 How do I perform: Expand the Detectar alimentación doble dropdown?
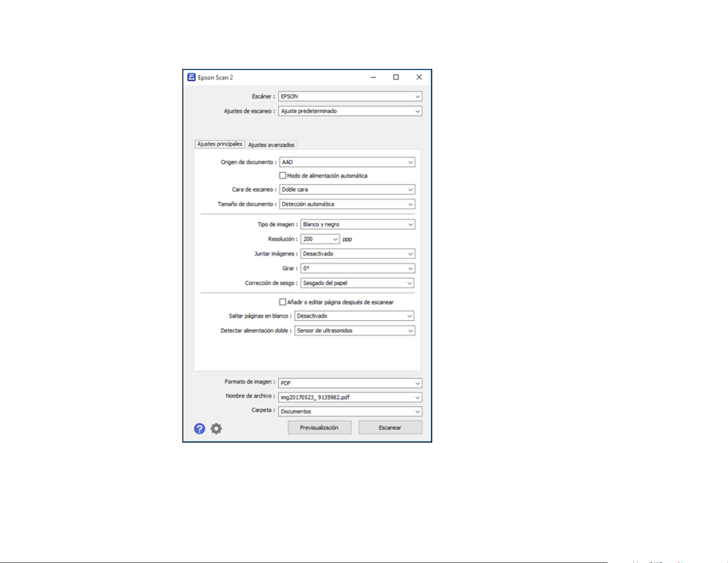pyautogui.click(x=355, y=331)
